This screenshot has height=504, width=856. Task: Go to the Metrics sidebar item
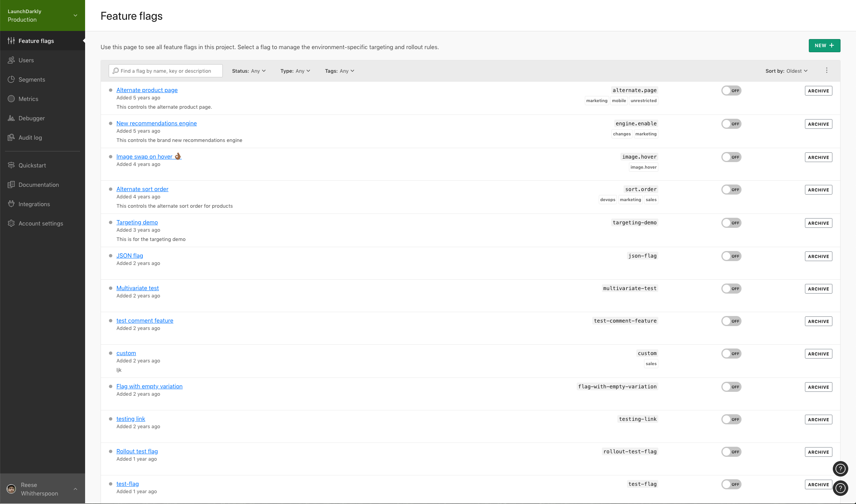click(43, 99)
